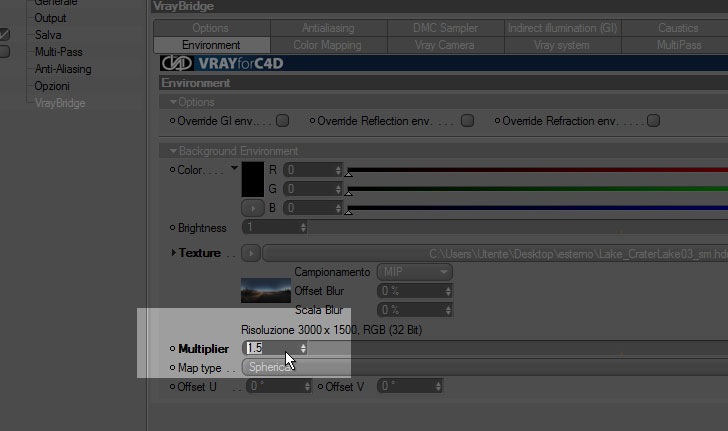Click the Multiplier slider bar

pos(518,348)
